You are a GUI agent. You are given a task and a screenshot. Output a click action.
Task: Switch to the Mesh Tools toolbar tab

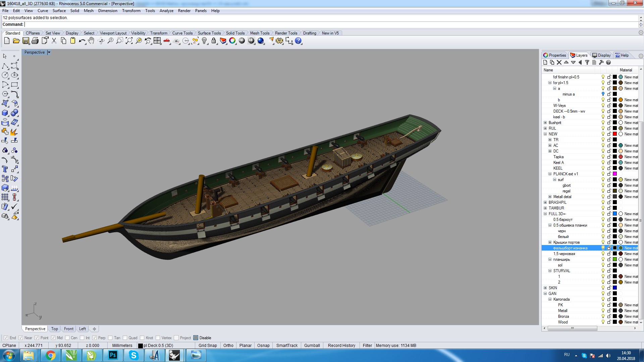[260, 33]
